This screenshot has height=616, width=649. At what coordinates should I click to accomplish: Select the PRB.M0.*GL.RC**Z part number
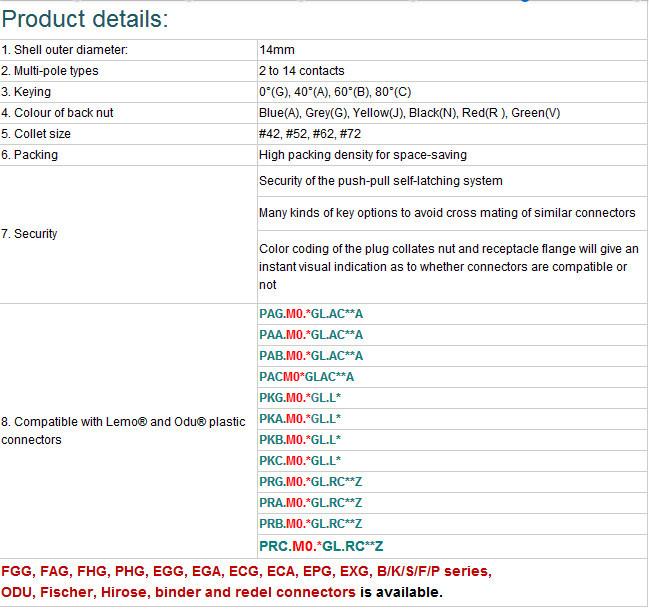[x=310, y=524]
